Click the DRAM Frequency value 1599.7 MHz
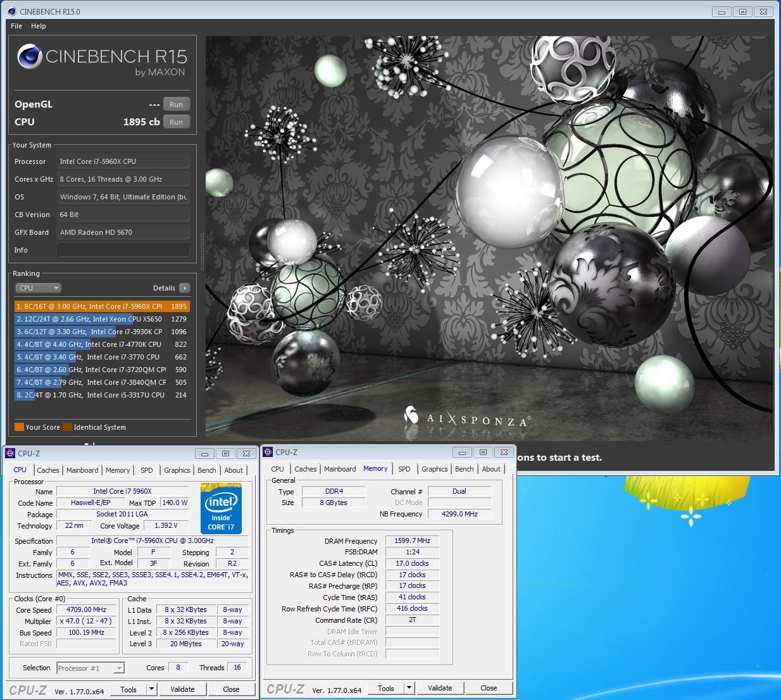 pyautogui.click(x=413, y=541)
